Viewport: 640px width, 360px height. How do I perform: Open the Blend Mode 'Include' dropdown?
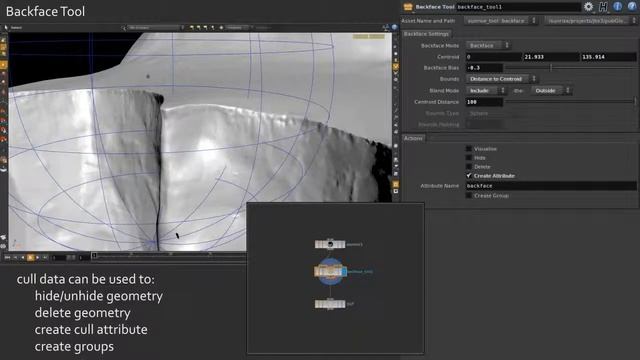486,90
